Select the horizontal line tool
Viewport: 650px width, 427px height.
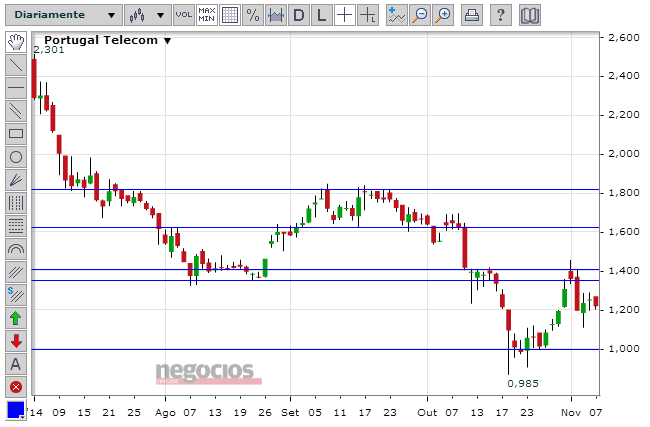pyautogui.click(x=16, y=88)
